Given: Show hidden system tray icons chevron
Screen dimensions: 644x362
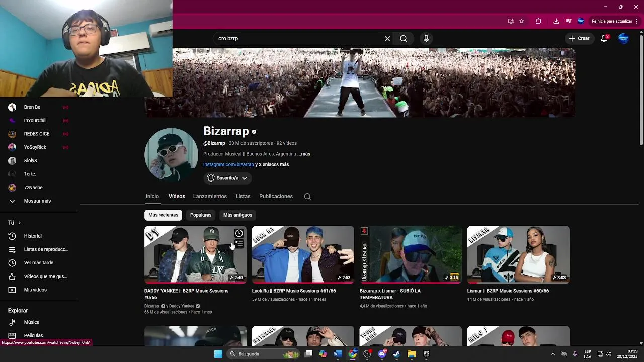Looking at the screenshot, I should tap(553, 354).
